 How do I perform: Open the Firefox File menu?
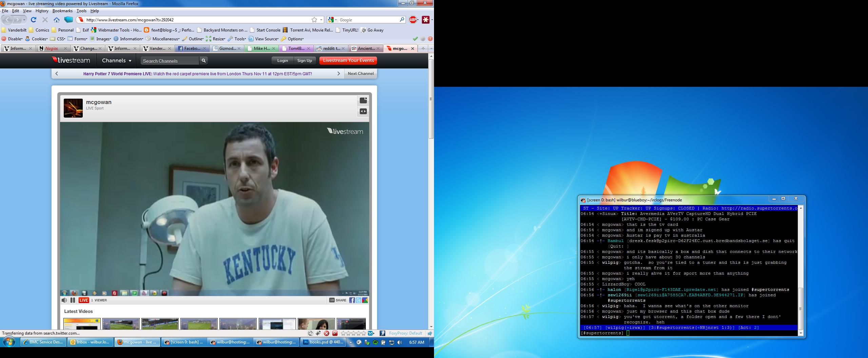pos(5,11)
